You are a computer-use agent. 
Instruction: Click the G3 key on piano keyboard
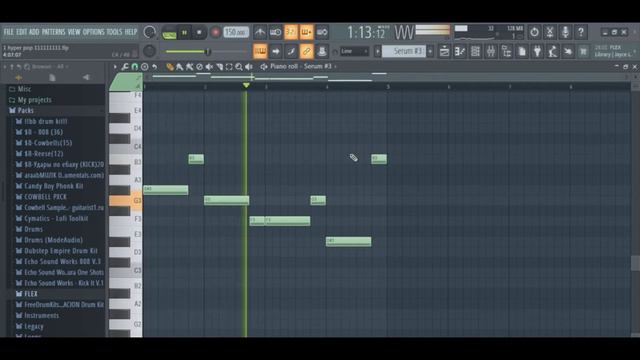pyautogui.click(x=125, y=200)
